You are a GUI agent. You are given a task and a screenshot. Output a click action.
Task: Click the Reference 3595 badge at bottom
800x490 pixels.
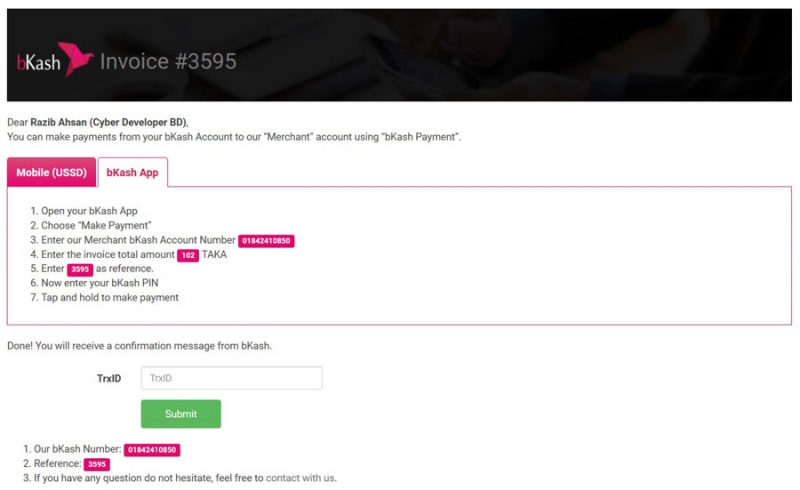pyautogui.click(x=97, y=464)
